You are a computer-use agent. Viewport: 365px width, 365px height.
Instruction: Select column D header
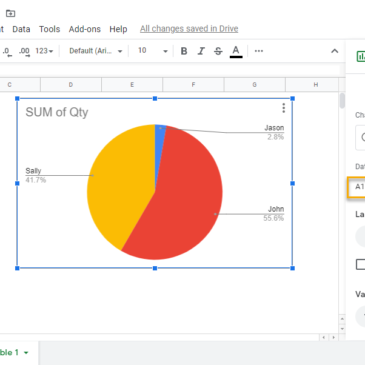coord(71,85)
